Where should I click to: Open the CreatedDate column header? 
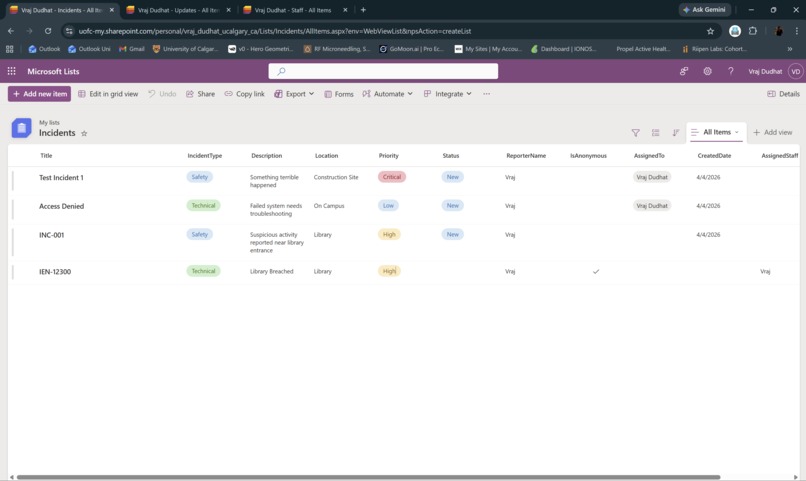click(x=714, y=156)
